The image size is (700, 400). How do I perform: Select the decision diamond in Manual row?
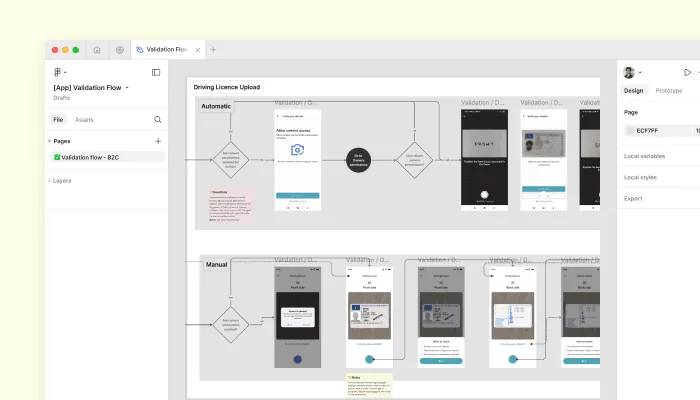[x=230, y=325]
